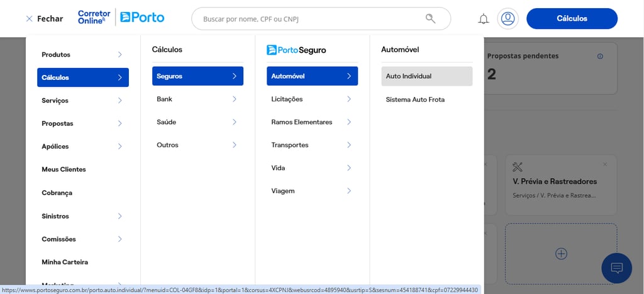Expand Licitações submenu
This screenshot has height=294, width=644.
click(312, 99)
